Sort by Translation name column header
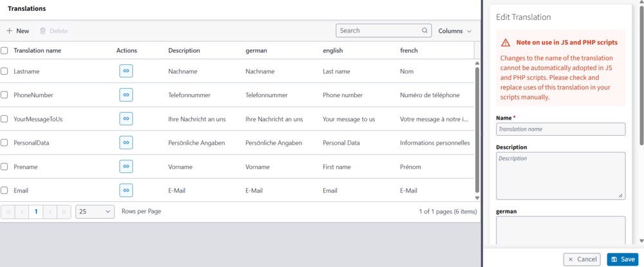Viewport: 644px width, 267px height. click(x=37, y=50)
